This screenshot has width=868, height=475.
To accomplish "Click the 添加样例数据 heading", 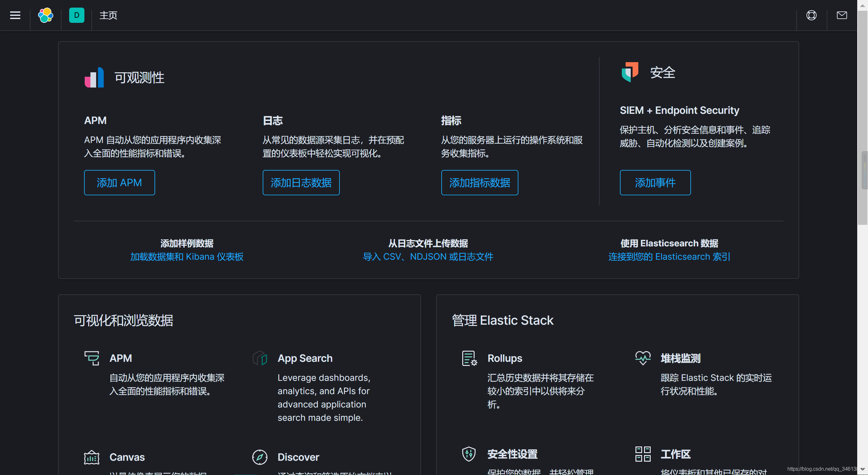I will (x=187, y=243).
